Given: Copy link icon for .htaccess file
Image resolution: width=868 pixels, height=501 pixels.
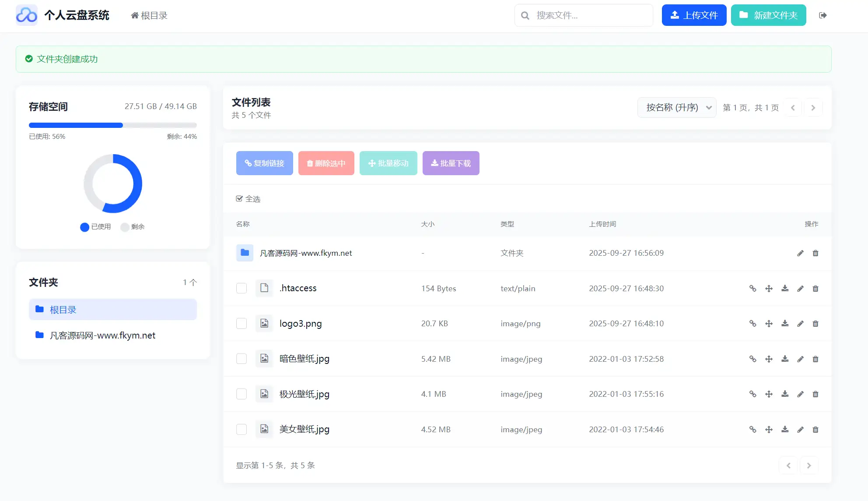Looking at the screenshot, I should pos(752,288).
